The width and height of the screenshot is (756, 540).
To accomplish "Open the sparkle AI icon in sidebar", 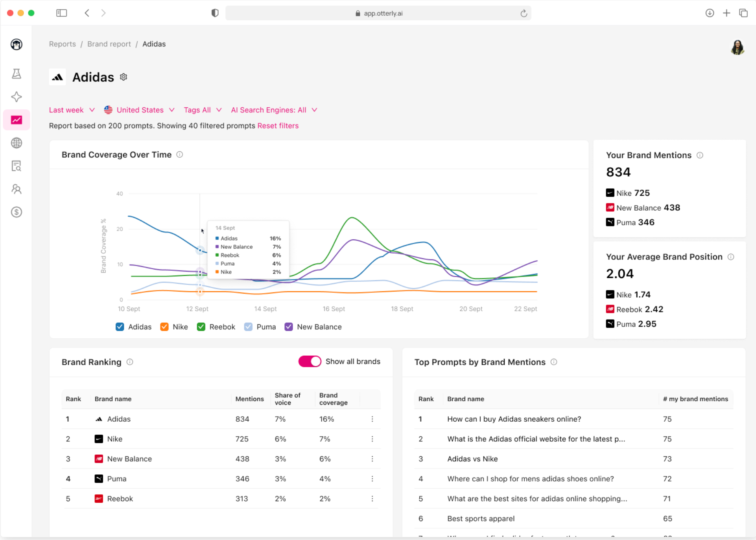I will point(16,97).
